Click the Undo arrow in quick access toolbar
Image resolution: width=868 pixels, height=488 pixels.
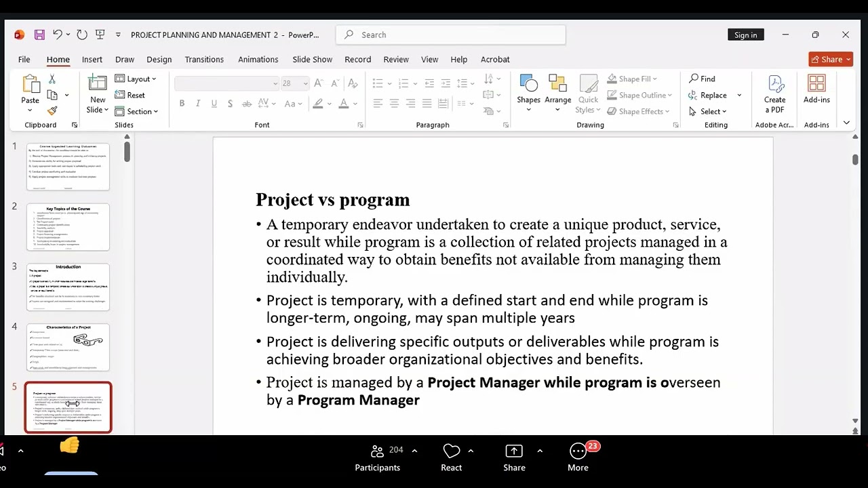click(x=58, y=35)
